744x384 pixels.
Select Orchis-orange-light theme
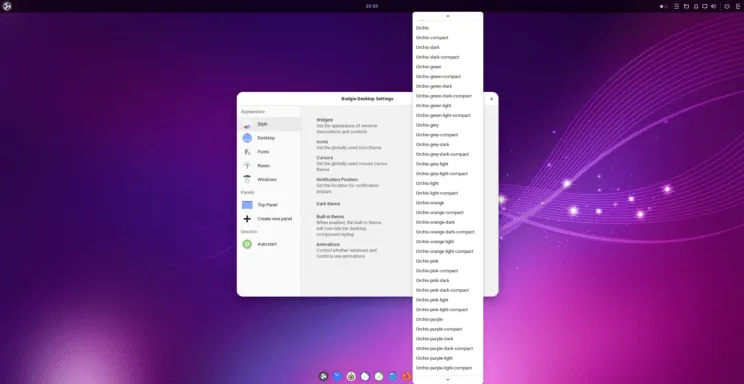448,242
